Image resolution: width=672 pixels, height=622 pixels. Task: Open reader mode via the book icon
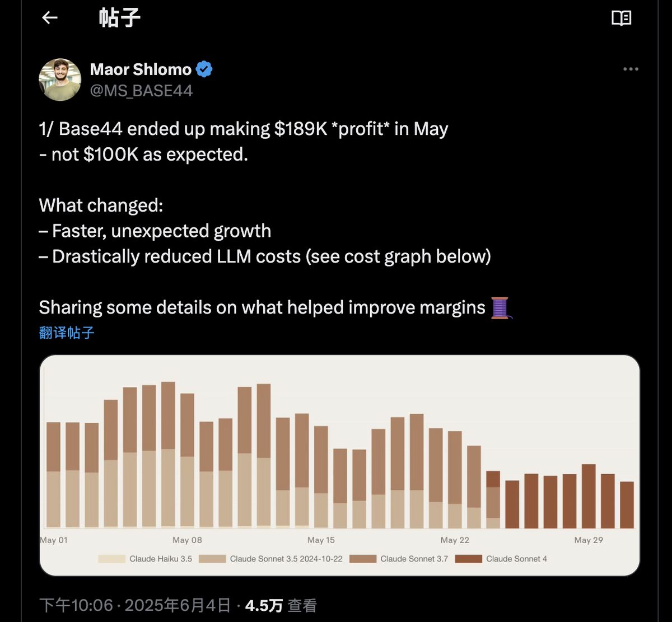pyautogui.click(x=622, y=18)
